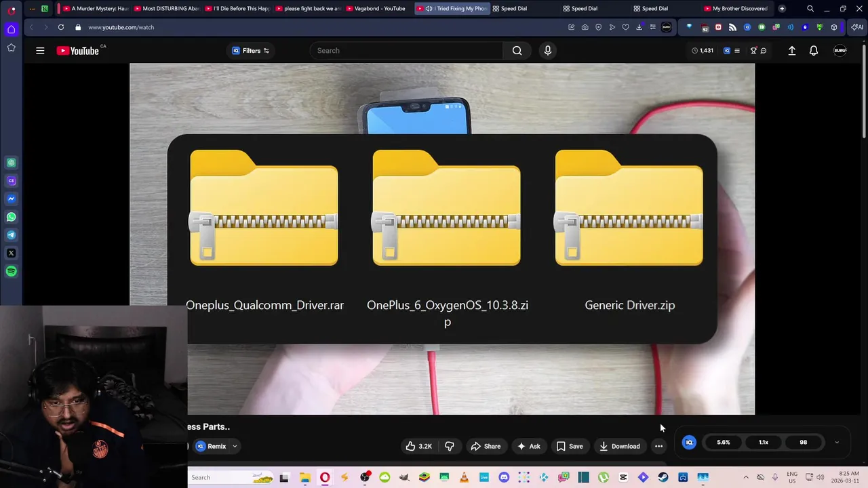The width and height of the screenshot is (868, 488).
Task: Click the Download button
Action: (619, 446)
